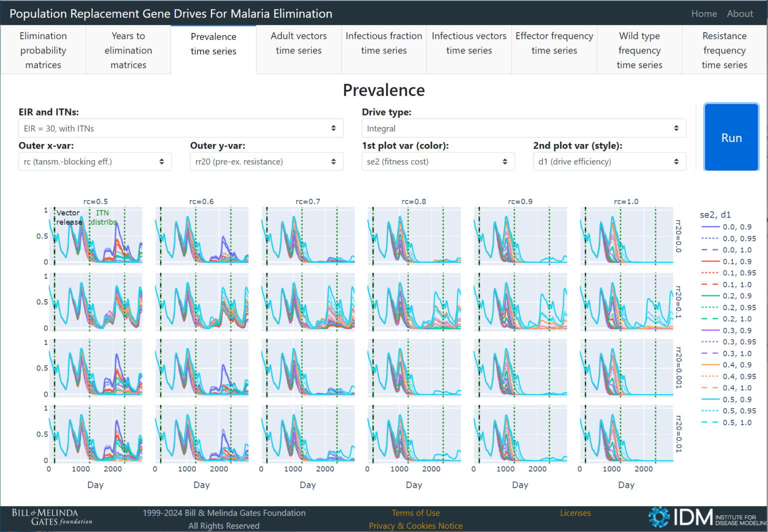Click the IDM gear logo icon
768x532 pixels.
click(x=658, y=517)
